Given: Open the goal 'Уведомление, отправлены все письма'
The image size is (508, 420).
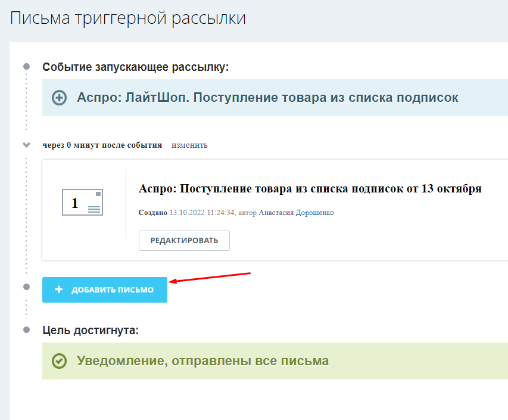Looking at the screenshot, I should (275, 361).
